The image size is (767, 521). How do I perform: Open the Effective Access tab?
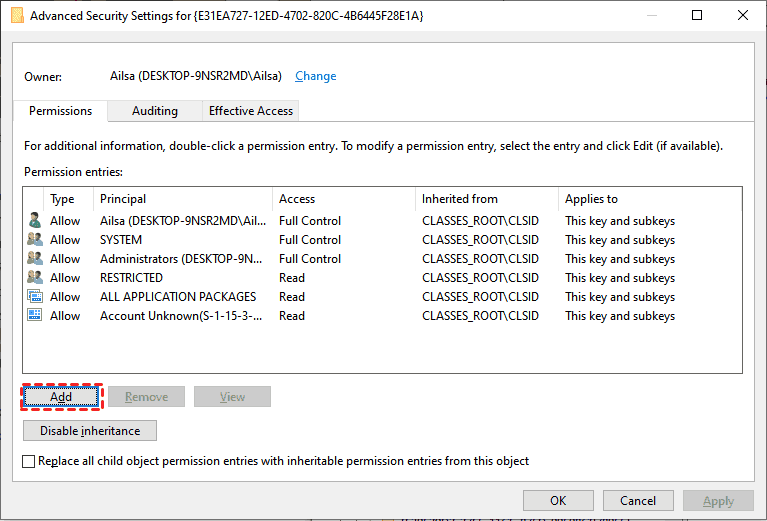(x=250, y=111)
